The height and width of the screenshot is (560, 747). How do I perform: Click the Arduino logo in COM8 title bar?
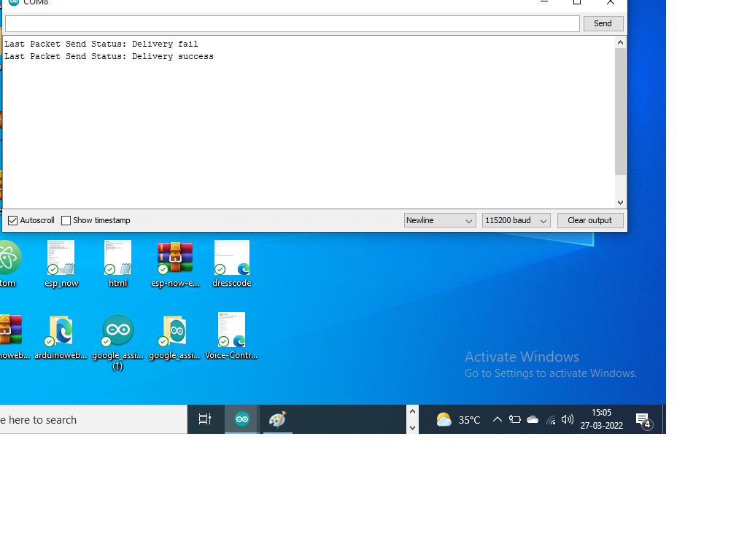point(14,2)
